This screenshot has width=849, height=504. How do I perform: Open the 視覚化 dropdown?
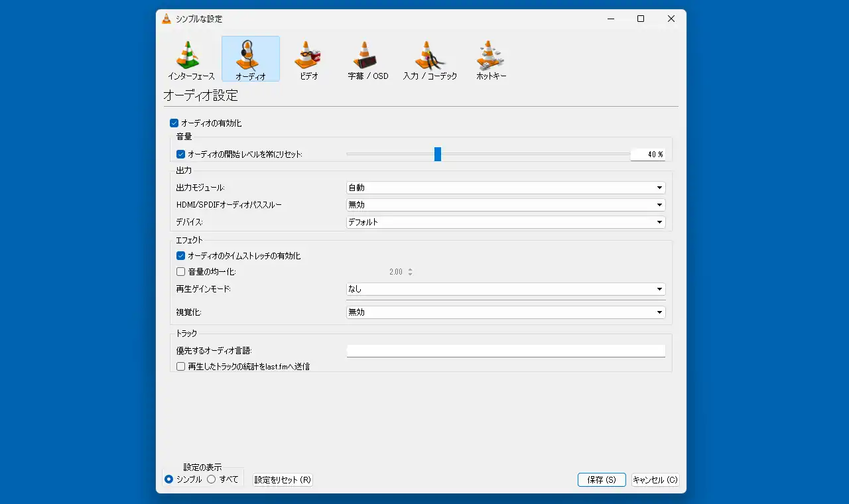tap(505, 312)
